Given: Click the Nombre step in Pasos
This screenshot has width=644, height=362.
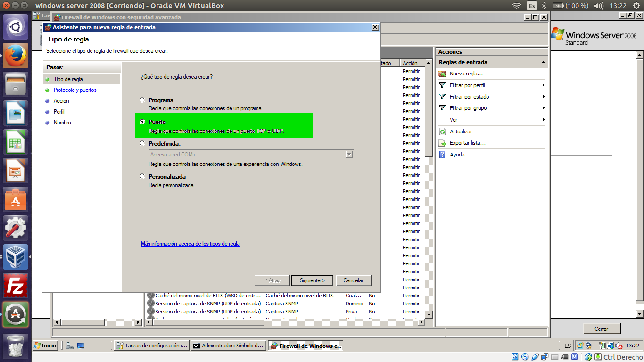Looking at the screenshot, I should click(62, 123).
